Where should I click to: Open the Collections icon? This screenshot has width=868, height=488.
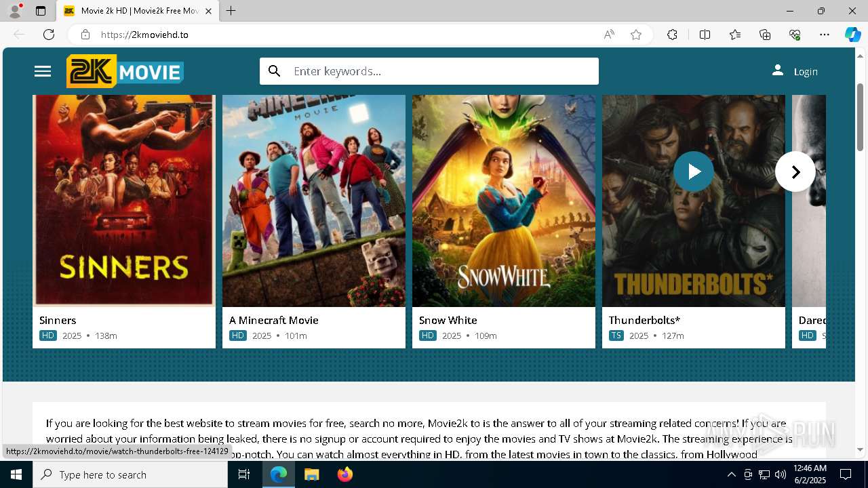765,35
